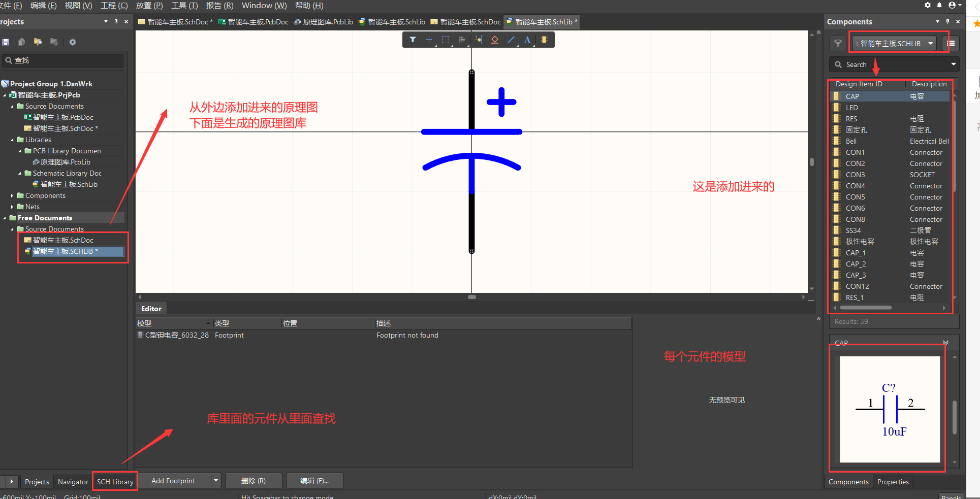Select the text string tool

pos(527,40)
